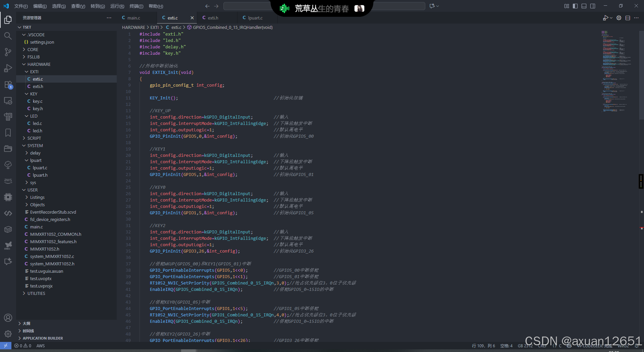The height and width of the screenshot is (352, 644).
Task: Open the Remote Explorer icon
Action: pyautogui.click(x=8, y=100)
